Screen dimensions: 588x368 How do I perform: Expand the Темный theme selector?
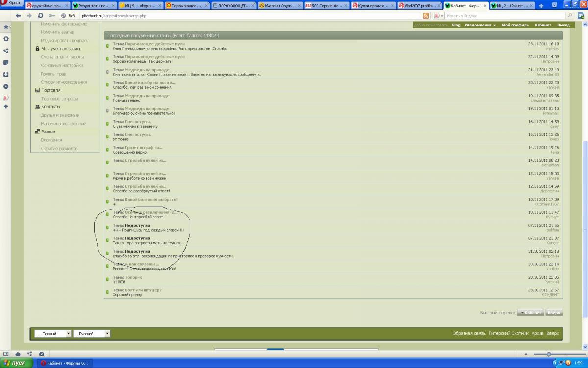click(x=52, y=334)
